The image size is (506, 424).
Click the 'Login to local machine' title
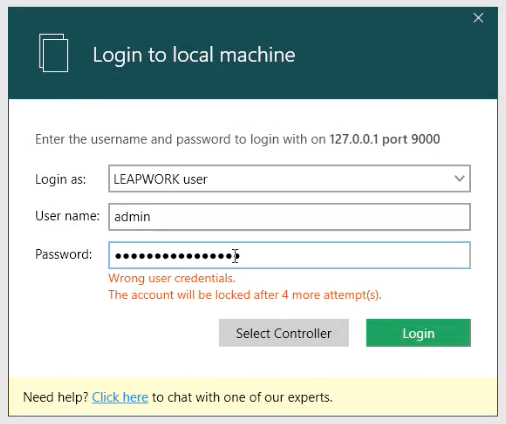194,55
